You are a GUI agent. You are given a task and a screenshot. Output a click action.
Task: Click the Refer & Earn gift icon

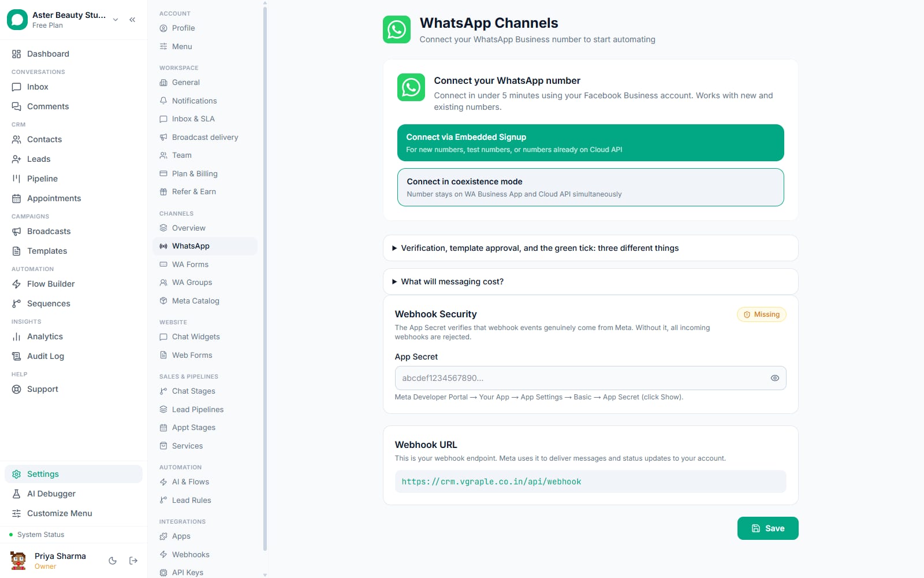[x=163, y=192]
